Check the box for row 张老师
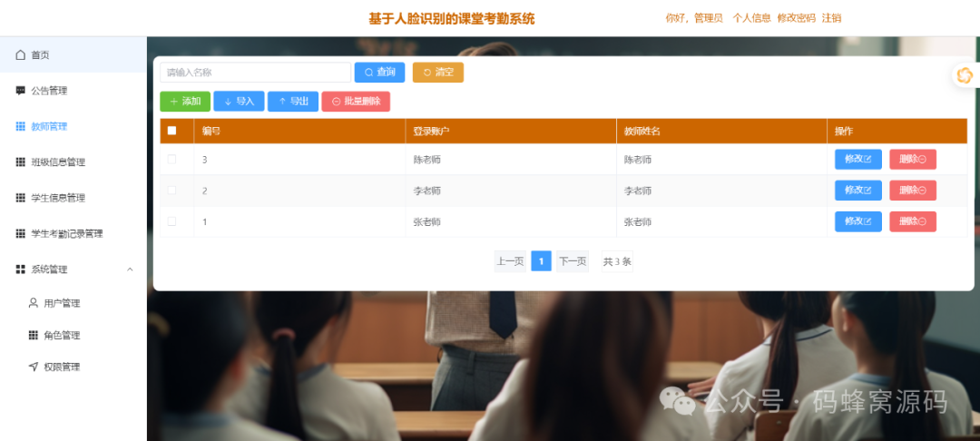 [171, 221]
